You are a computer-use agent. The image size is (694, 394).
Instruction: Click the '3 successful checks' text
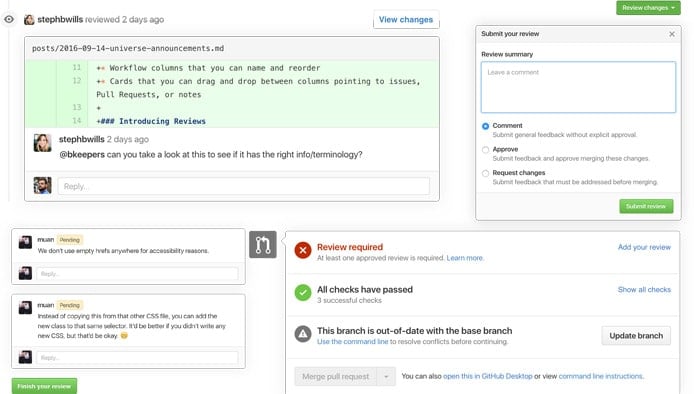point(349,300)
